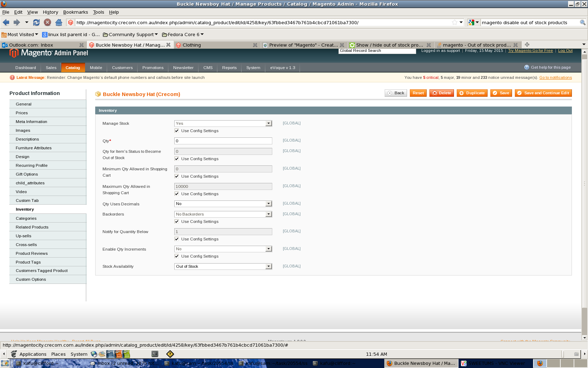Click the site identity icon in address bar

click(x=71, y=22)
